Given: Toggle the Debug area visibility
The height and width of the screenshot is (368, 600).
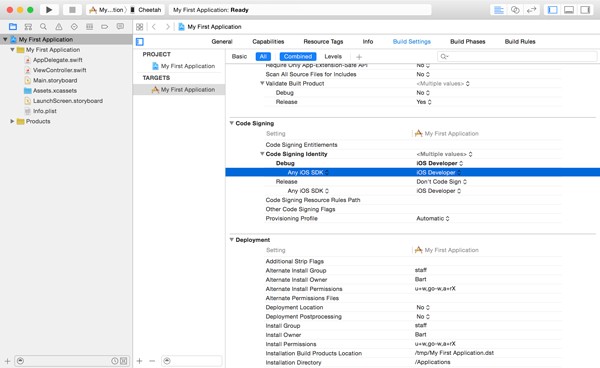Looking at the screenshot, I should (569, 10).
